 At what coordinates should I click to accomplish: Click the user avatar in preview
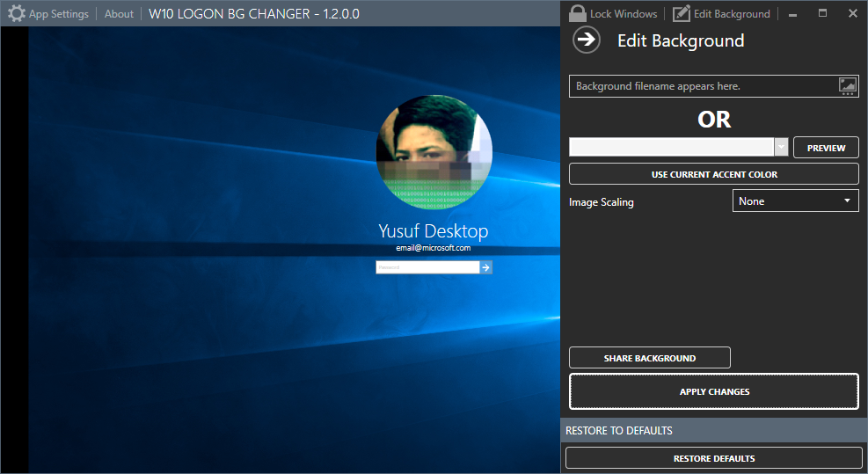(434, 152)
